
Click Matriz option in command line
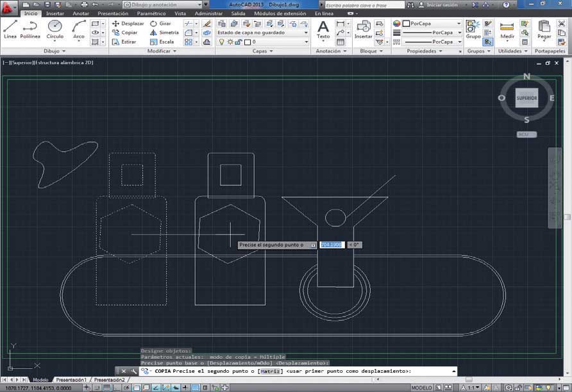[269, 371]
